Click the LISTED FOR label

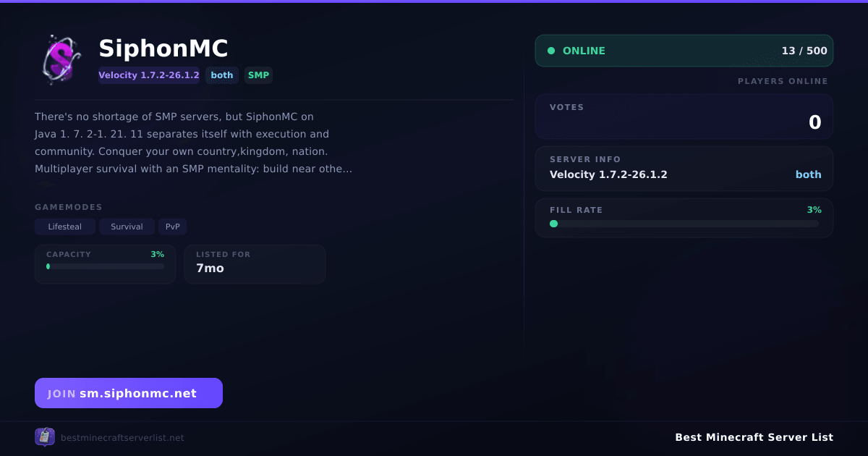point(224,255)
